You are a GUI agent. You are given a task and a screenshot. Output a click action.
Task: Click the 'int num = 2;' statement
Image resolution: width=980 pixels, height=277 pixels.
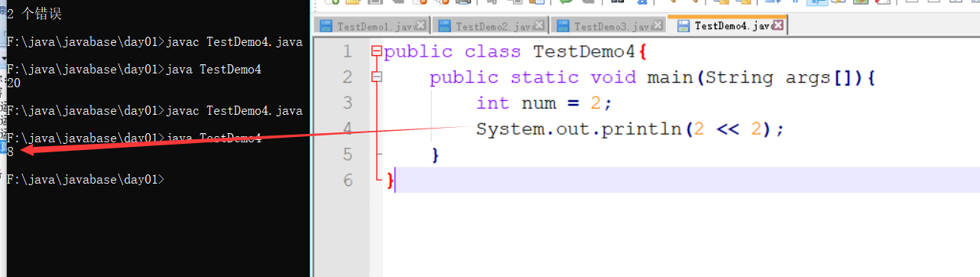tap(544, 103)
